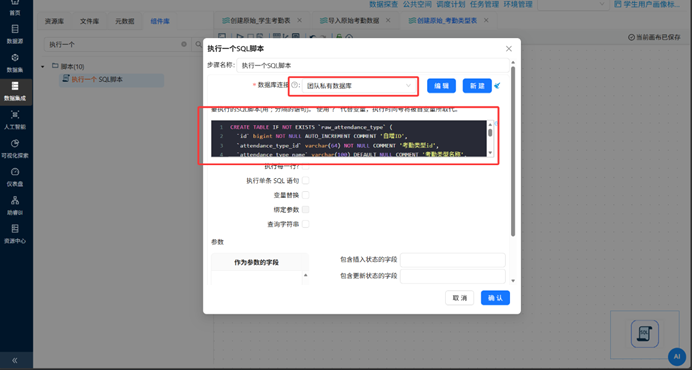Switch to the 文件库 tab
The image size is (692, 370).
coord(89,21)
